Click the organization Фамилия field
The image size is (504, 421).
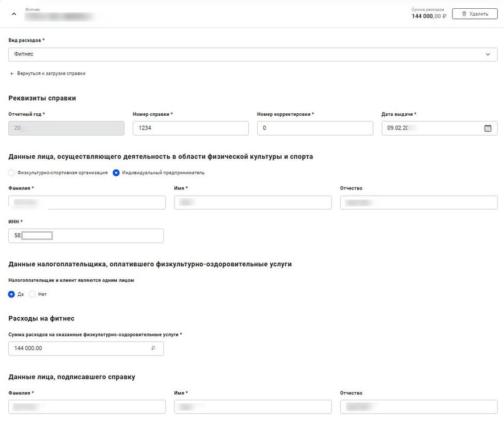point(87,202)
